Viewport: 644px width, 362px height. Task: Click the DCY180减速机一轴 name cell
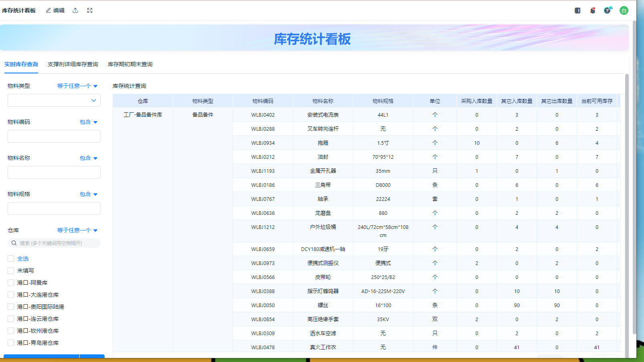(x=323, y=249)
